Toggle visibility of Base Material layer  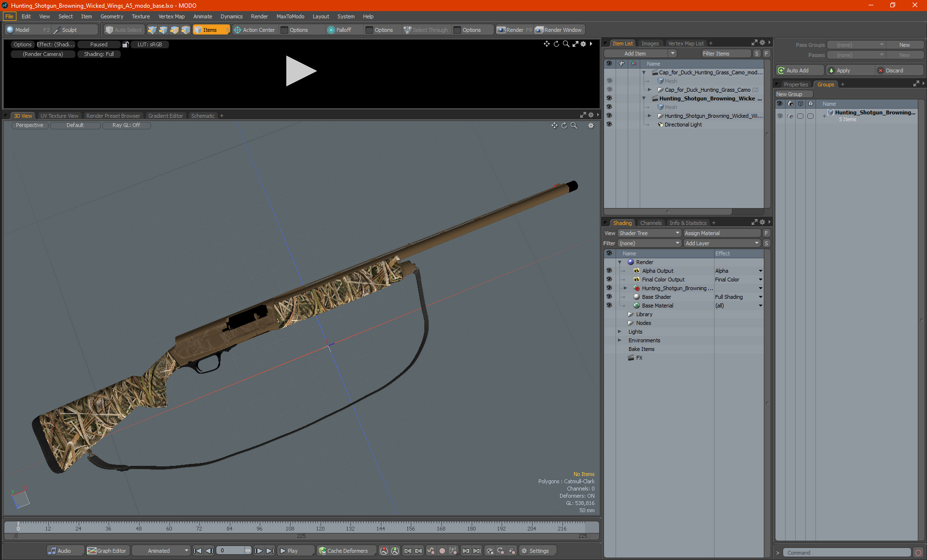pyautogui.click(x=609, y=306)
